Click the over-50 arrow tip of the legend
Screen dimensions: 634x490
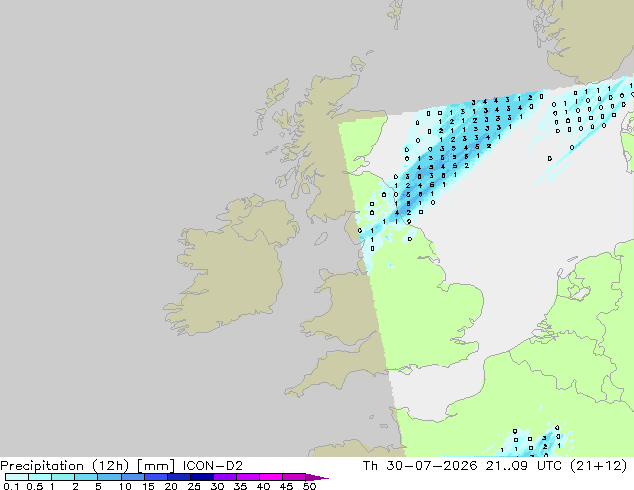(317, 477)
